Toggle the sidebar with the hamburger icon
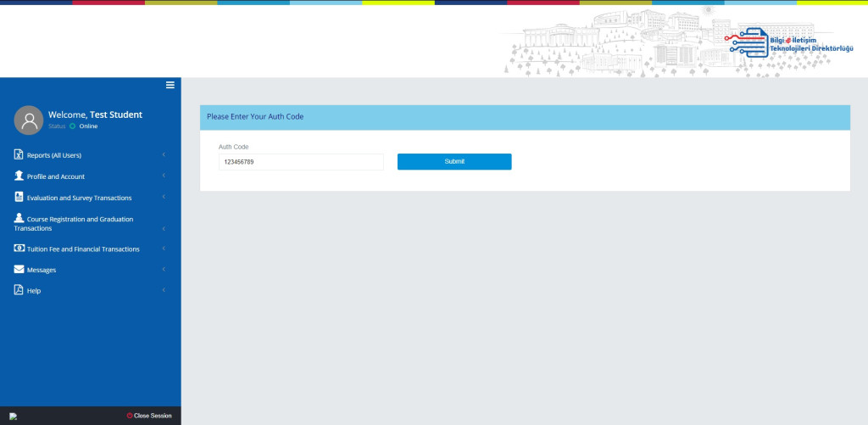 170,85
